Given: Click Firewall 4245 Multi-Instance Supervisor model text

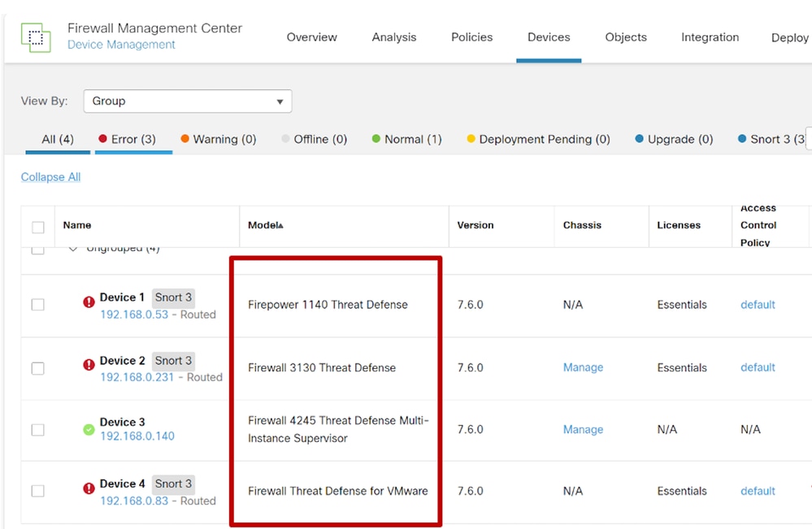Looking at the screenshot, I should coord(338,429).
